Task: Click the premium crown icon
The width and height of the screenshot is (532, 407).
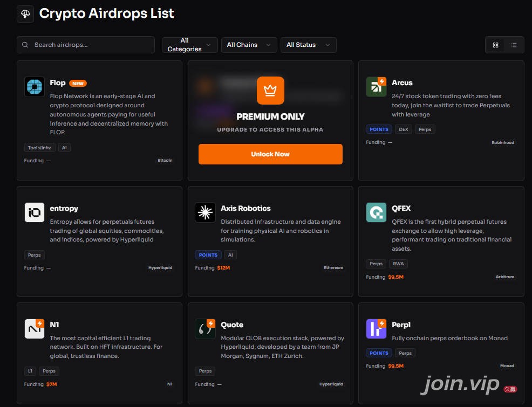Action: pos(270,91)
